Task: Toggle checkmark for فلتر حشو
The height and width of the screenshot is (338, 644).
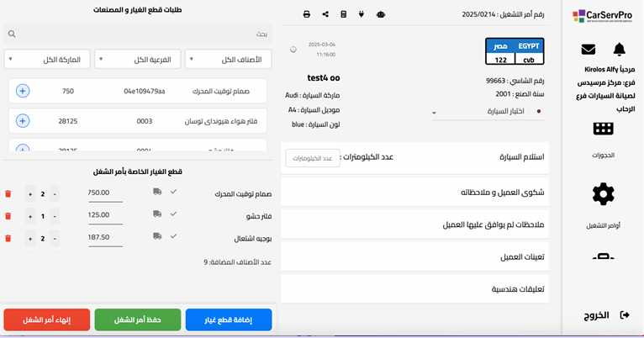Action: pos(174,214)
